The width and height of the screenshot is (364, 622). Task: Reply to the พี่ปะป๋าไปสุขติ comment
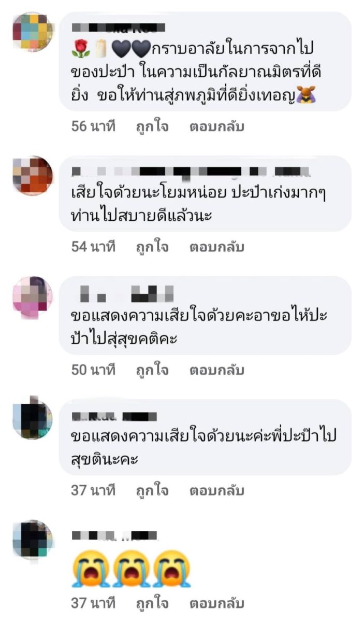pyautogui.click(x=216, y=490)
